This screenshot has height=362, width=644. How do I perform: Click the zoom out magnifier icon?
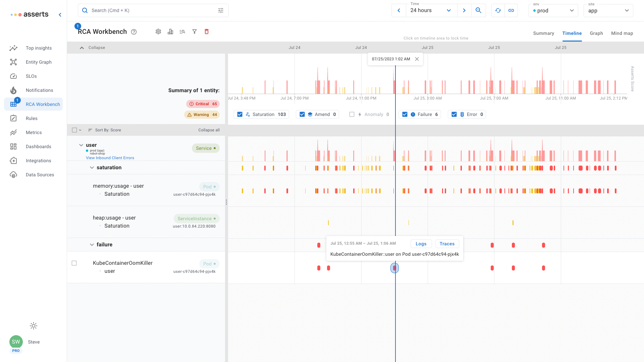(x=479, y=10)
